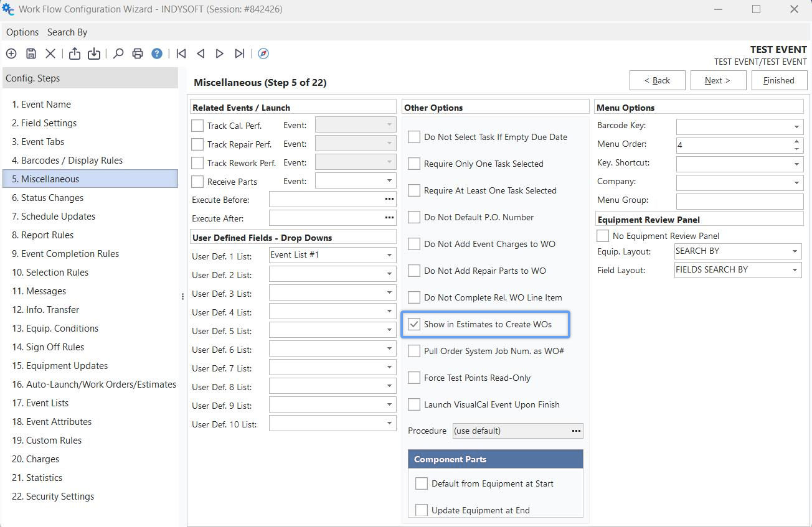The height and width of the screenshot is (527, 812).
Task: Click the ellipsis button for Execute Before
Action: [389, 199]
